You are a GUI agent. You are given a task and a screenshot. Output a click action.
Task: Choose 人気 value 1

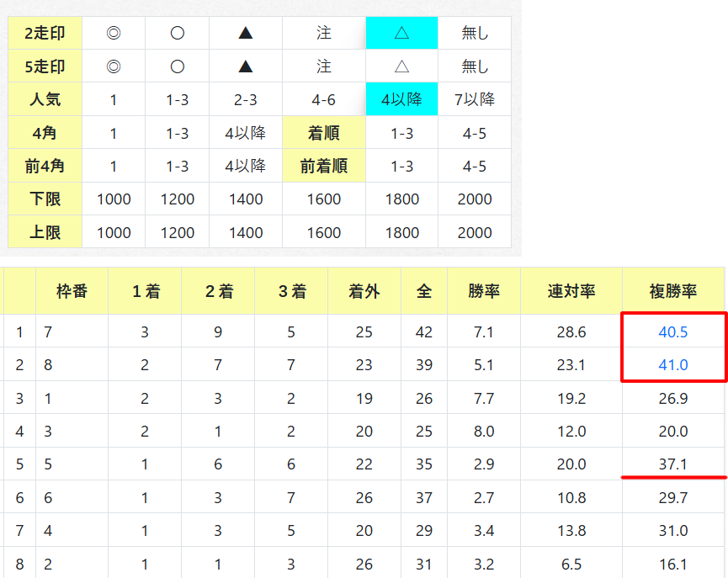click(x=114, y=99)
